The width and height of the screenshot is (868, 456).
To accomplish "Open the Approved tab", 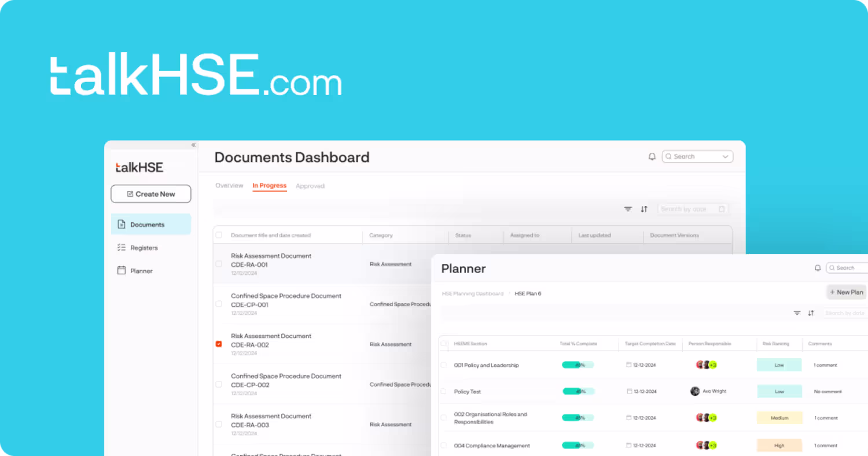I will (x=310, y=186).
